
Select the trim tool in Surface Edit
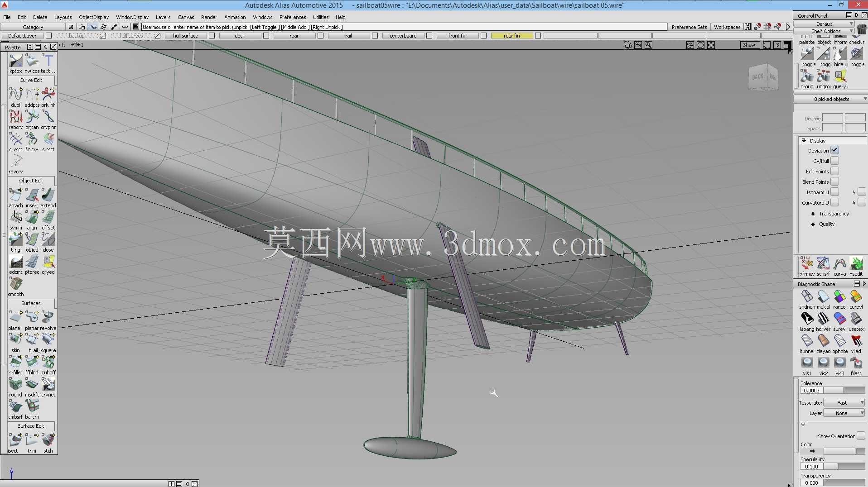click(x=32, y=440)
